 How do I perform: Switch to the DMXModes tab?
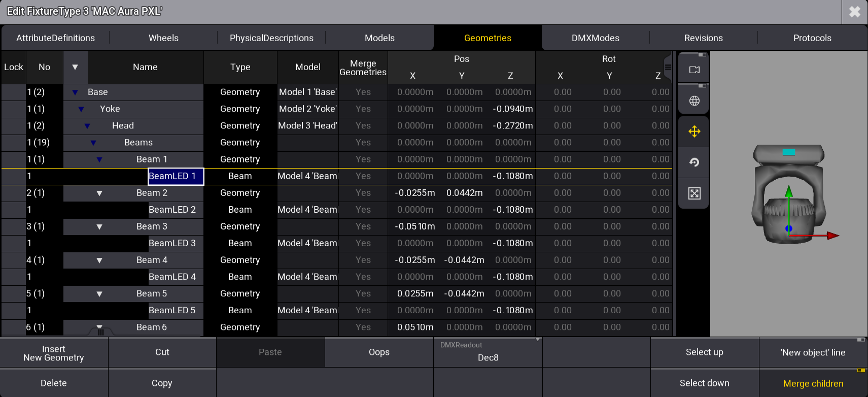tap(595, 38)
